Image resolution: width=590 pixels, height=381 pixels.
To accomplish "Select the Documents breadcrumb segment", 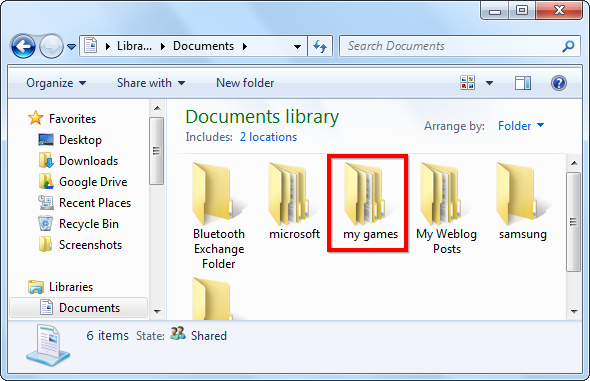I will (203, 46).
